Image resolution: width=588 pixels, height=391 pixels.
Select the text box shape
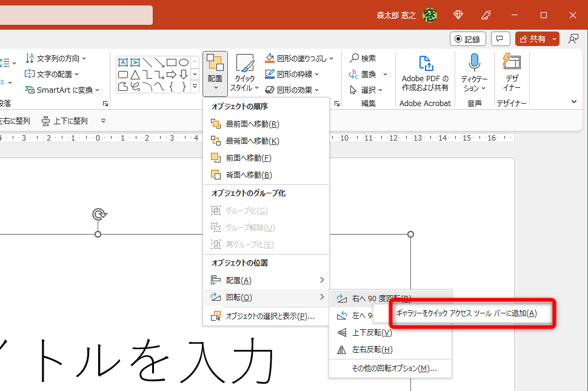123,62
